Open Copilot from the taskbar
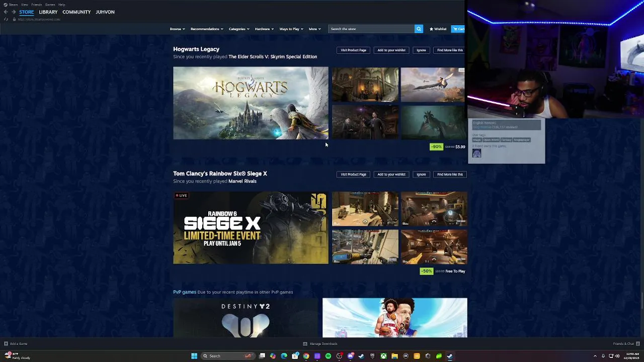Screen dimensions: 644x362 click(273, 356)
